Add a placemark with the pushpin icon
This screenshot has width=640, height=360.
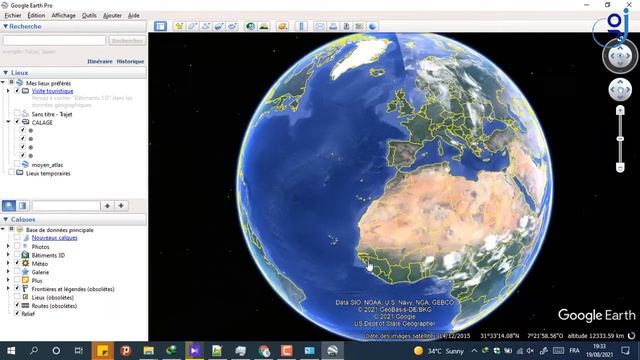tap(179, 26)
